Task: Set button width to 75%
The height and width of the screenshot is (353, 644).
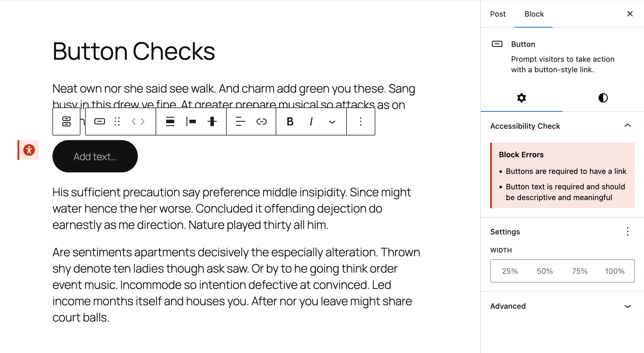Action: click(x=580, y=271)
